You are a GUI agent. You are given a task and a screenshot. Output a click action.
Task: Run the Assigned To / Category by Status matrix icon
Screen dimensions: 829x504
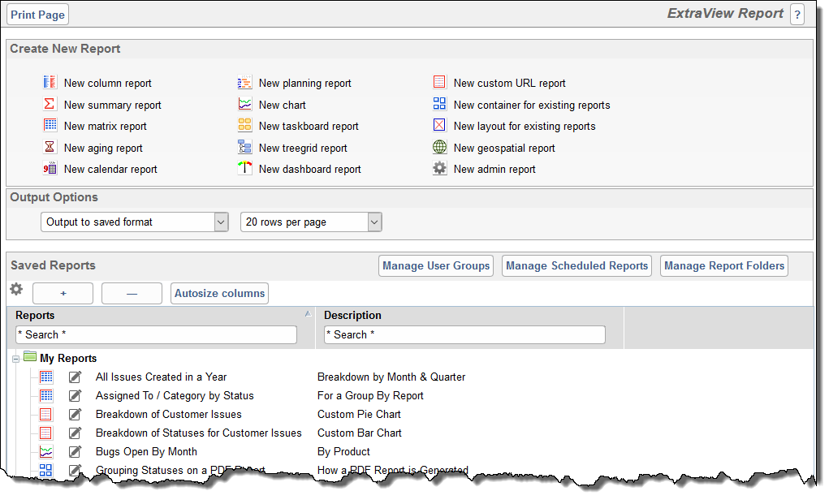click(x=46, y=395)
